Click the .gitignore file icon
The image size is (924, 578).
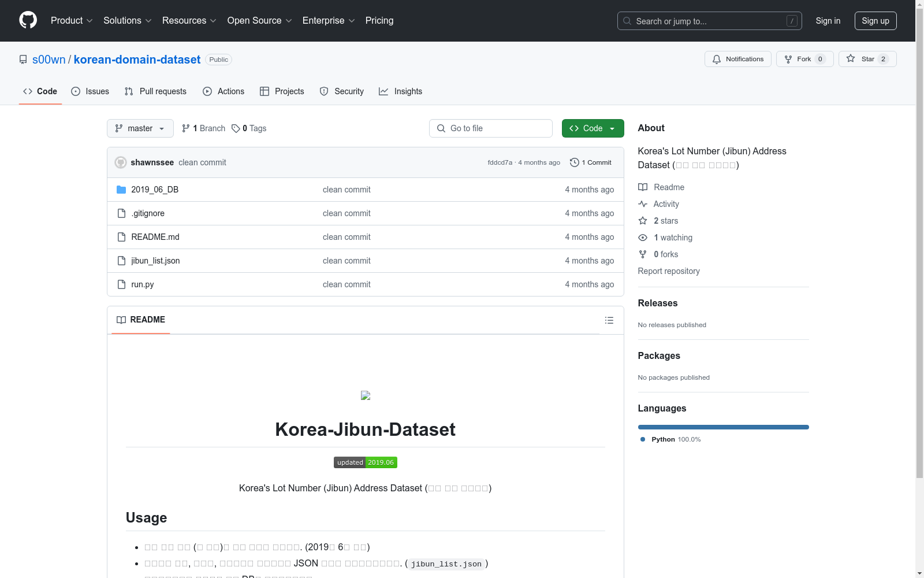[121, 213]
